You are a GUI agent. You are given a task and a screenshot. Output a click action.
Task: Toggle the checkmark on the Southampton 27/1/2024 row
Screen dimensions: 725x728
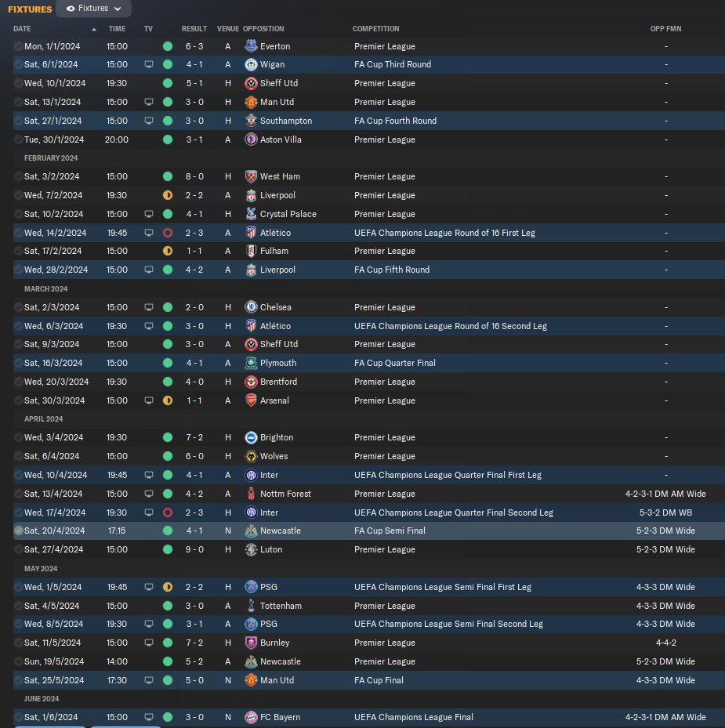click(x=19, y=121)
